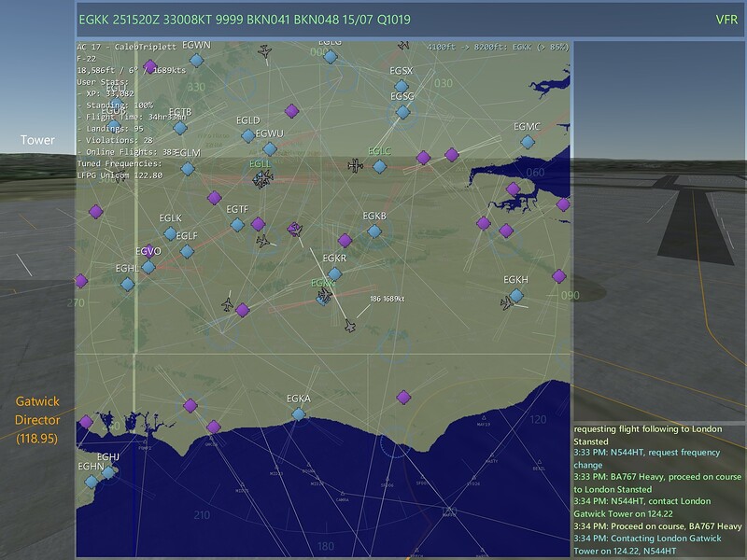Image resolution: width=747 pixels, height=560 pixels.
Task: Click 'BA767 Heavy, proceed on course' message
Action: pyautogui.click(x=657, y=483)
